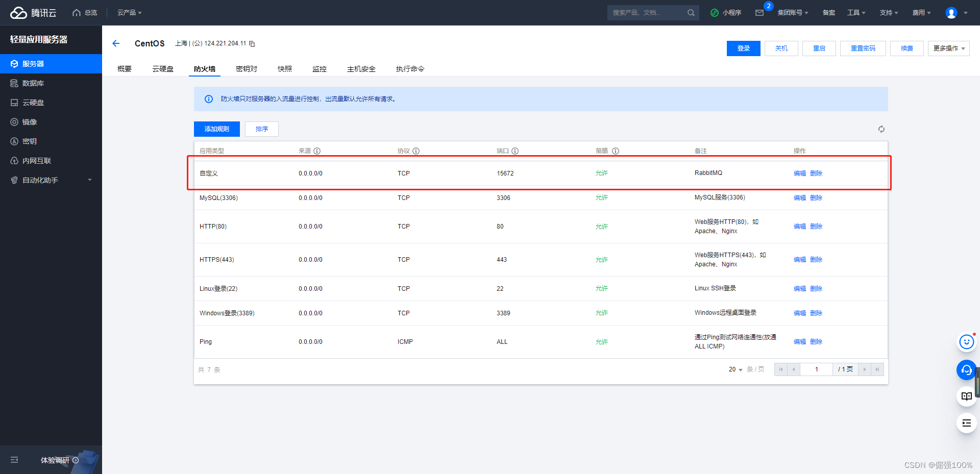Edit the RabbitMQ 15672 rule

[800, 173]
